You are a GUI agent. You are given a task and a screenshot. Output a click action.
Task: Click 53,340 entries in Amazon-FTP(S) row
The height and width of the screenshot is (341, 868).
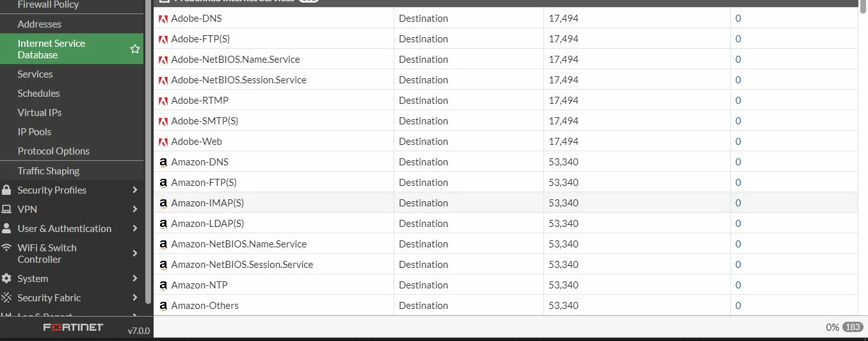tap(563, 183)
